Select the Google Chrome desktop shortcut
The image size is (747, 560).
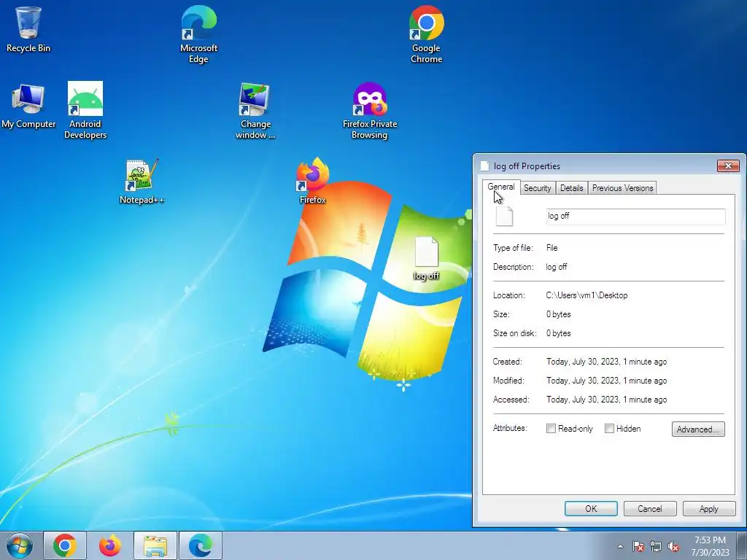[426, 34]
